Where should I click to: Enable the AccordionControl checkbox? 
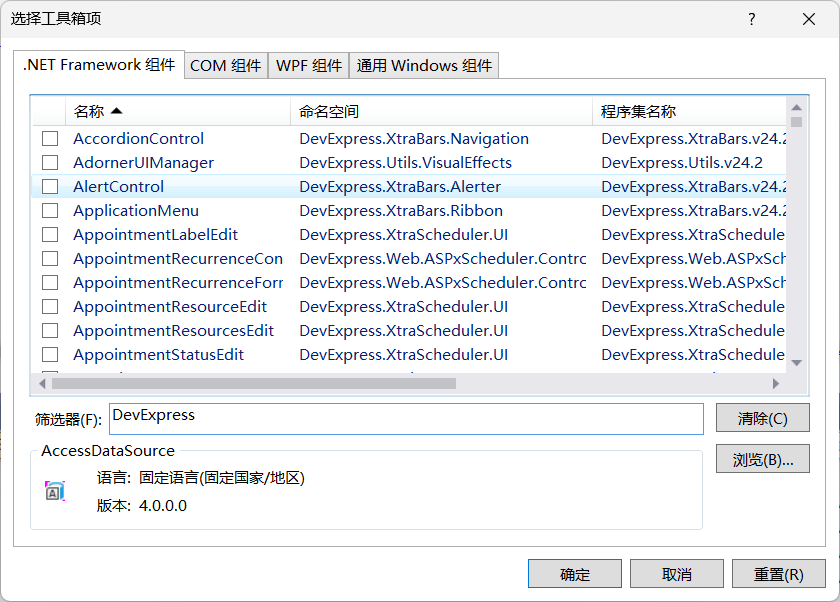tap(49, 138)
